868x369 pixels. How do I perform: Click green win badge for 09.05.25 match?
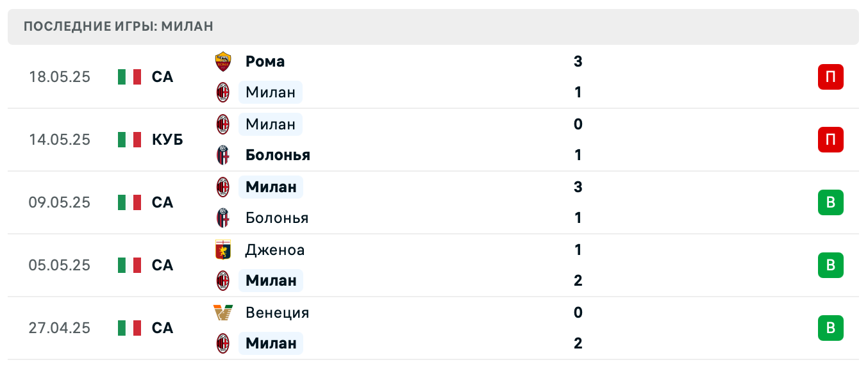click(830, 202)
